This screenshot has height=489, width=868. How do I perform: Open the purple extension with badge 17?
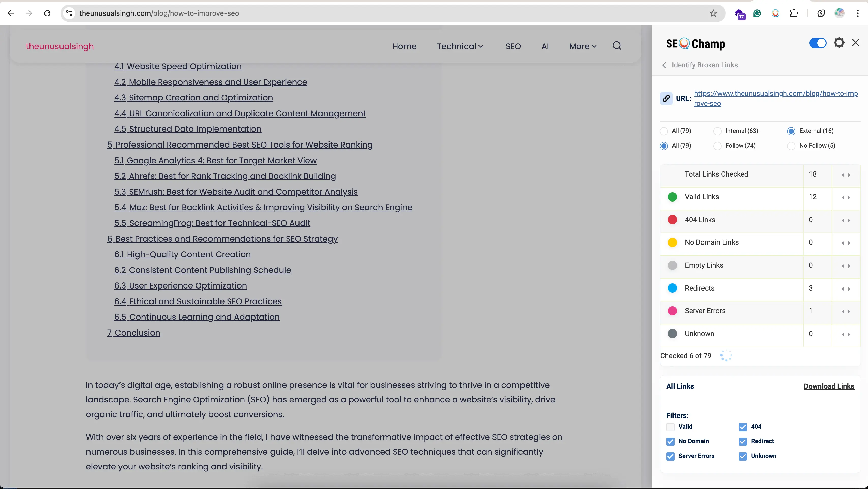click(x=740, y=14)
